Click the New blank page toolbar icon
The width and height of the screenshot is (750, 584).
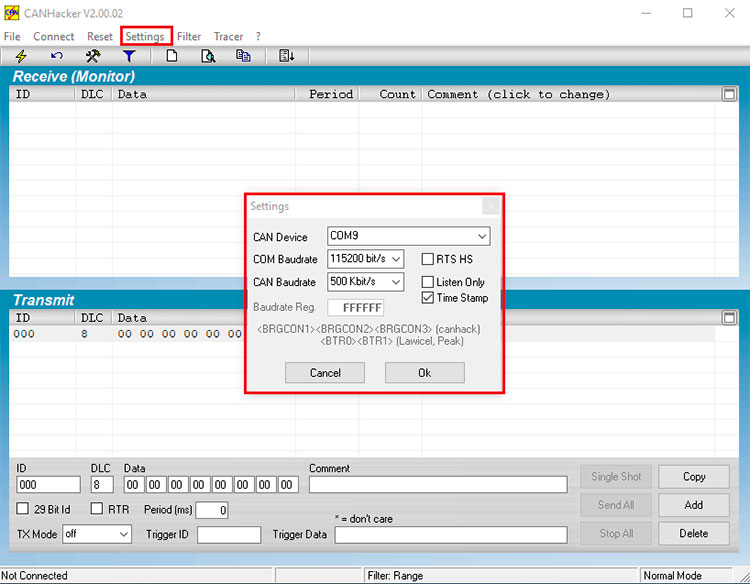[172, 56]
